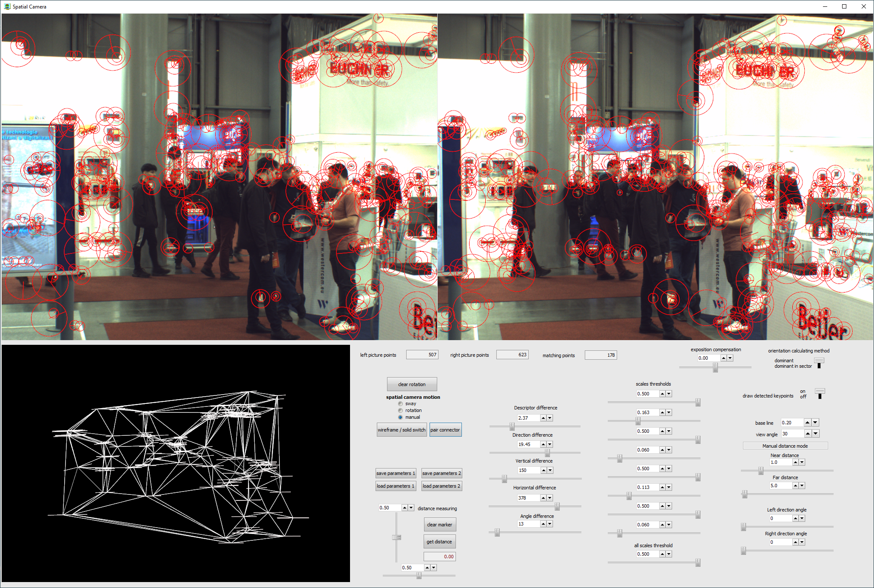Screen dimensions: 874x588
Task: Toggle the orientation calculating method switch
Action: pyautogui.click(x=819, y=363)
